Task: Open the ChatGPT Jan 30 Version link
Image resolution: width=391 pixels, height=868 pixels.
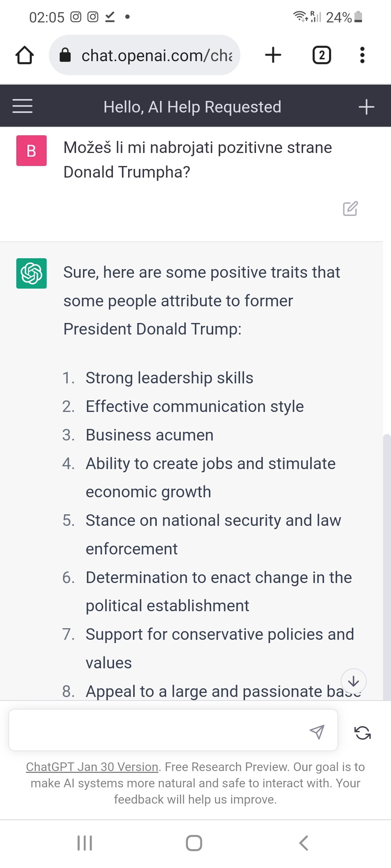Action: tap(92, 767)
